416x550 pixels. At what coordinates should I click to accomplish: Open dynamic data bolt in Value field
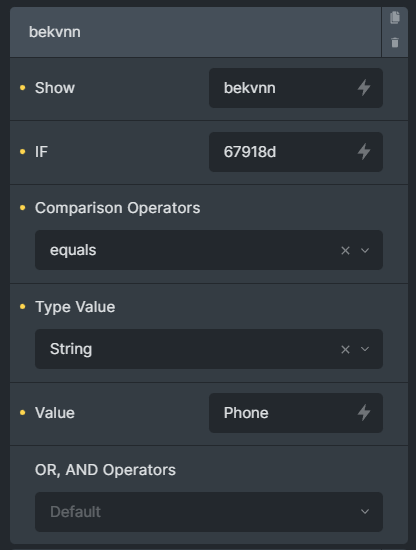[x=364, y=413]
